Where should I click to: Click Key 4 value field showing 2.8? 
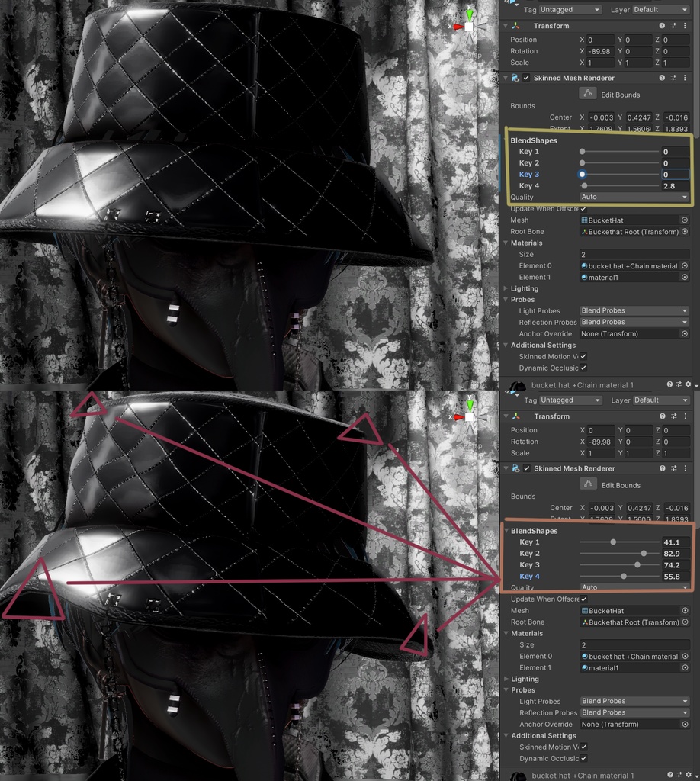coord(675,186)
